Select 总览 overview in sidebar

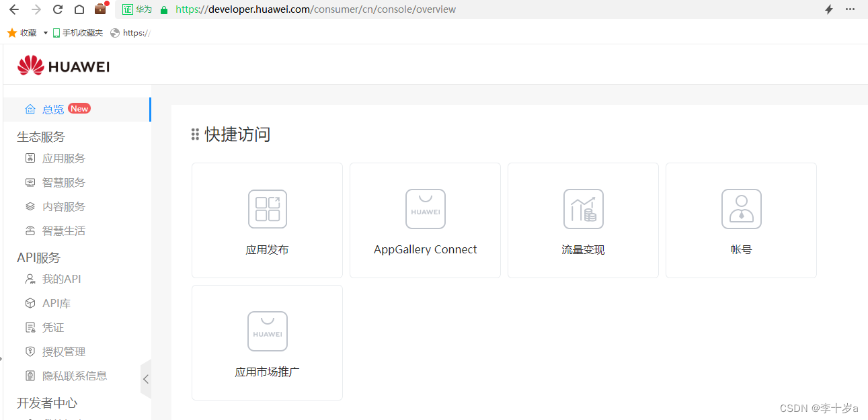pos(77,110)
